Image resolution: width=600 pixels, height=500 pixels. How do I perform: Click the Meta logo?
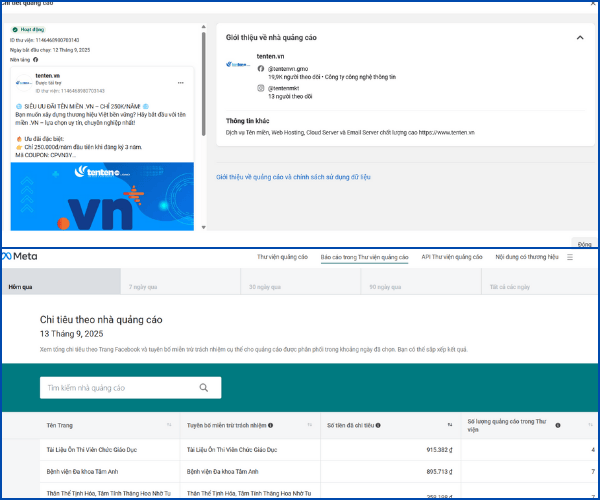click(x=19, y=256)
